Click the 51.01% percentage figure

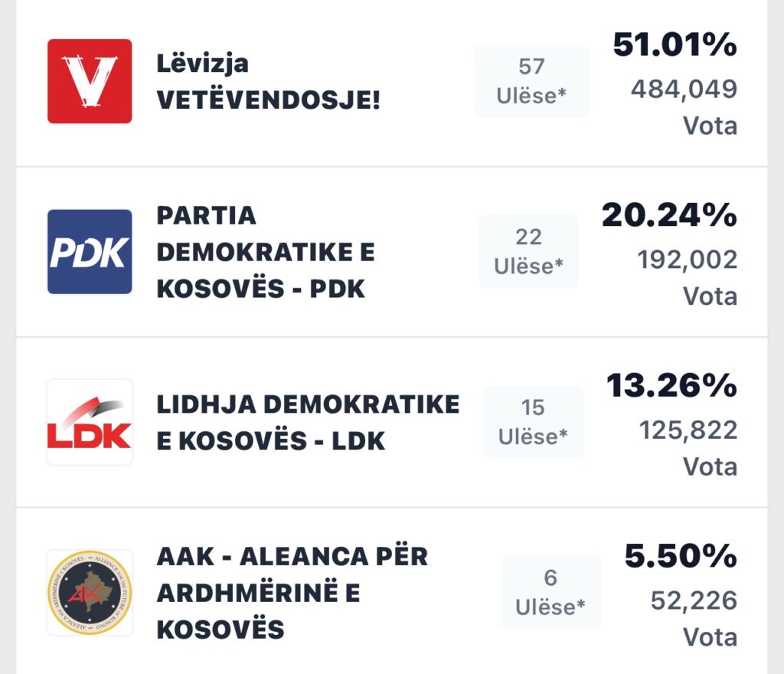675,47
